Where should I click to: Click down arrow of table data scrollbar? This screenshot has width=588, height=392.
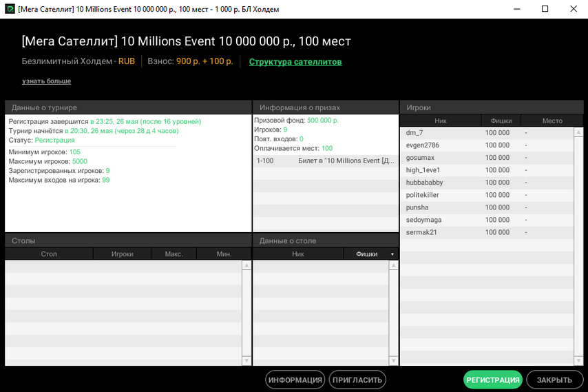pyautogui.click(x=394, y=360)
